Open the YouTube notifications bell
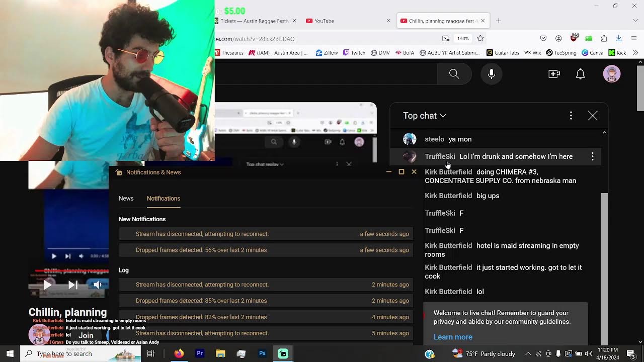The image size is (644, 362). (580, 74)
